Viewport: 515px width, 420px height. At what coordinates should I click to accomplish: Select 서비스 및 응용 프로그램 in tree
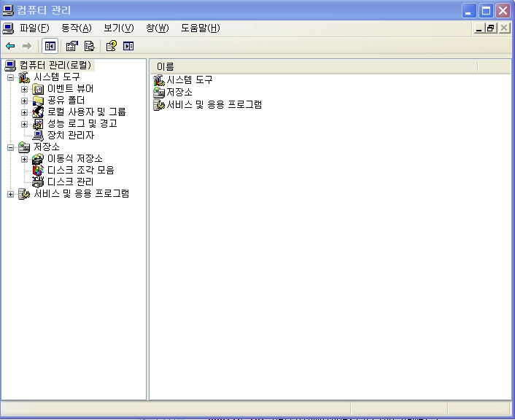pyautogui.click(x=82, y=193)
